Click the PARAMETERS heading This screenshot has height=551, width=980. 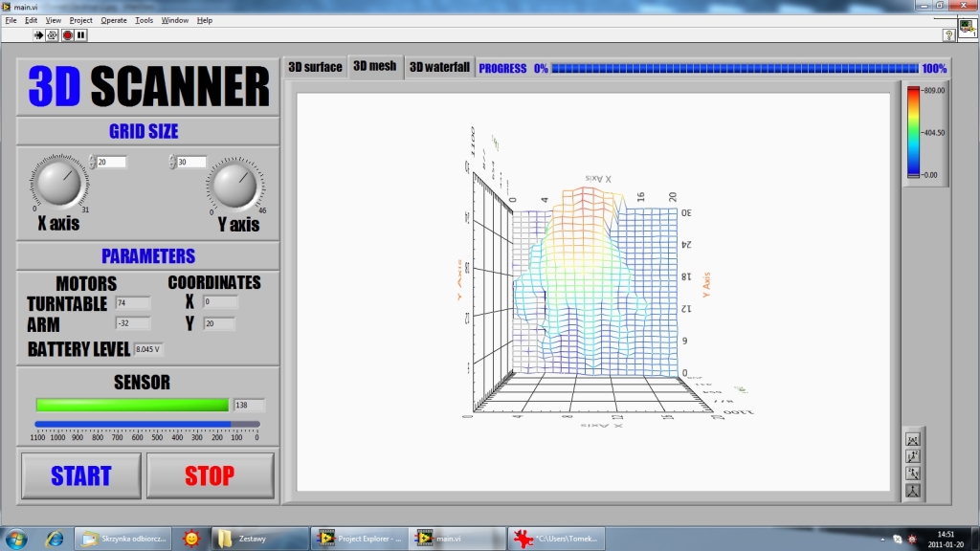[148, 256]
